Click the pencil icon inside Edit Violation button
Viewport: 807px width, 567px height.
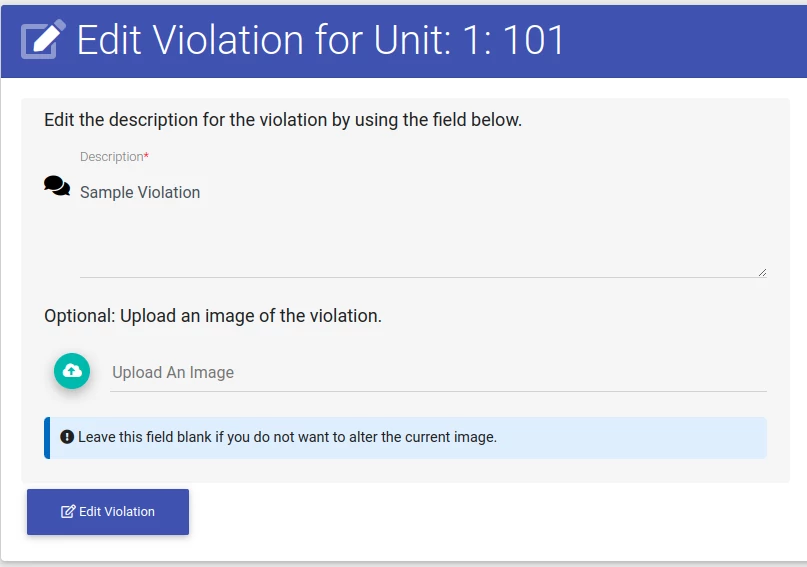click(x=68, y=511)
